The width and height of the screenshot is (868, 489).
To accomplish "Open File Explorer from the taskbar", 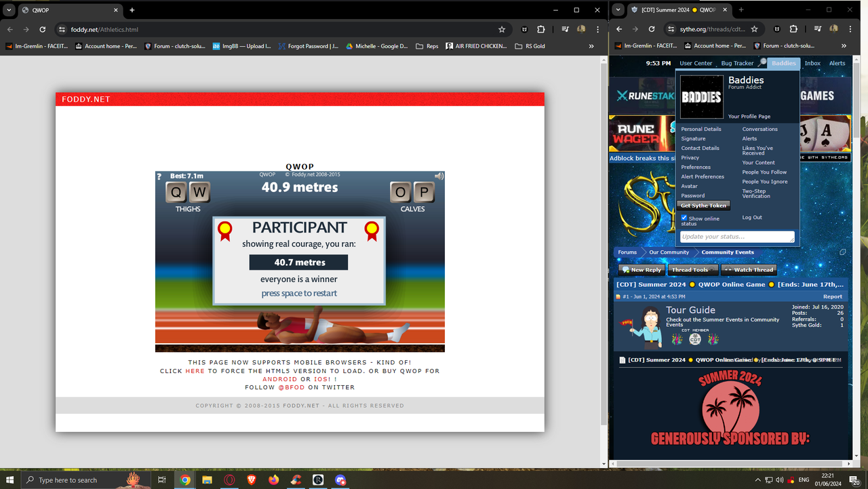I will pos(207,480).
